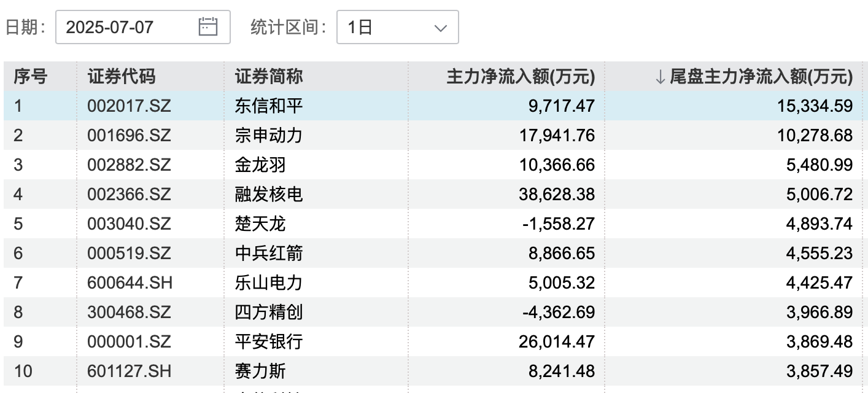Click the value 17,941.76
Viewport: 868px width, 393px height.
pos(557,136)
